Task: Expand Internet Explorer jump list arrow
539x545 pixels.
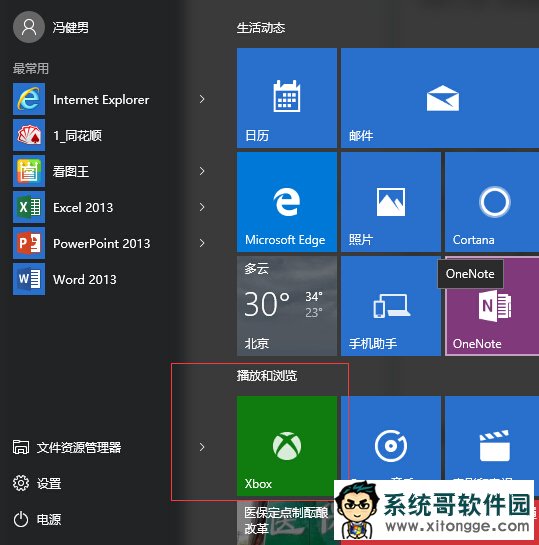Action: (202, 99)
